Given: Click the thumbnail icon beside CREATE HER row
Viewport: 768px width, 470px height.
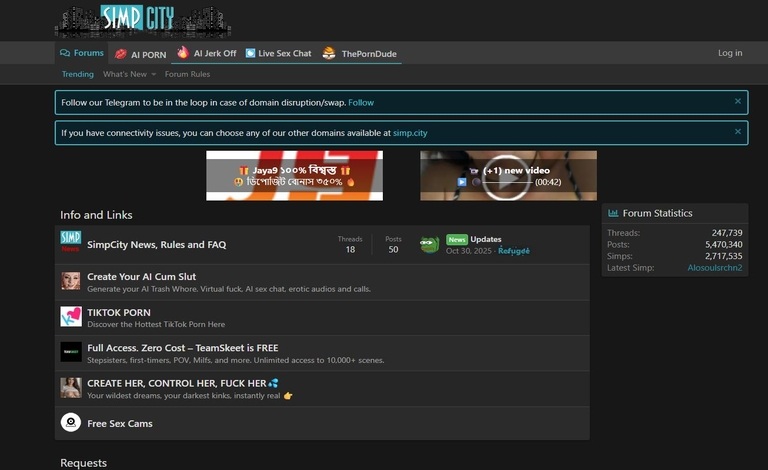Looking at the screenshot, I should click(x=71, y=388).
